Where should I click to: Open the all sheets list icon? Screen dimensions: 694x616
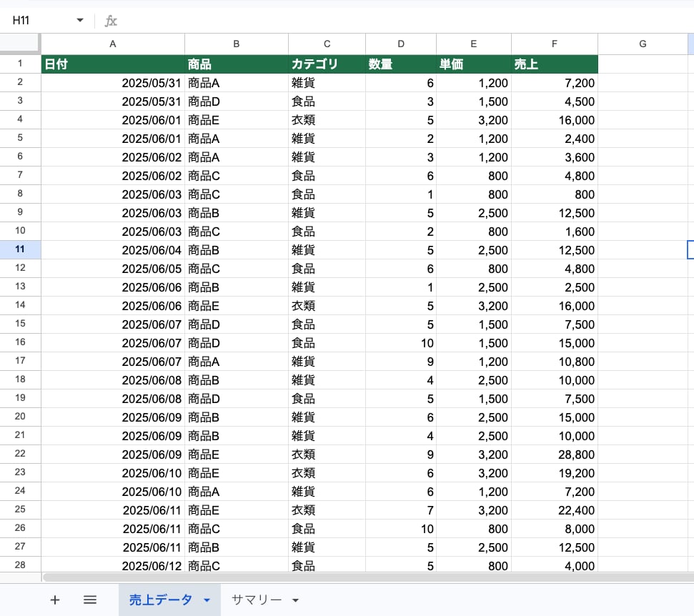90,600
